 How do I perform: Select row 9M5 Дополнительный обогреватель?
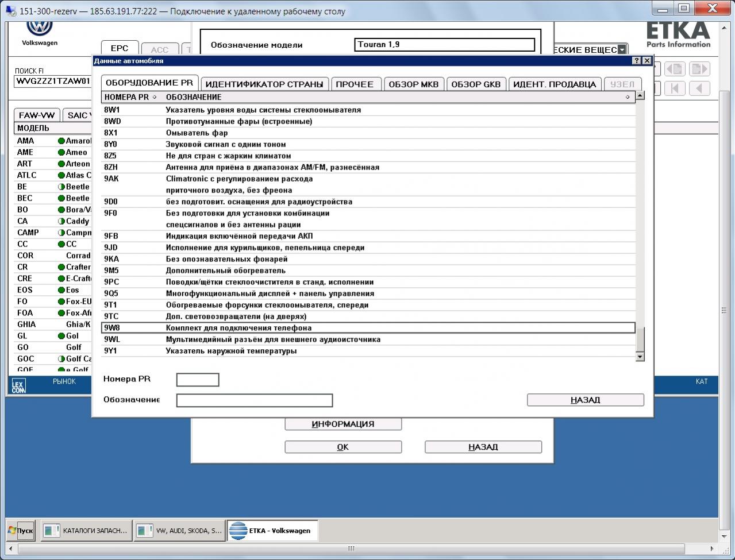click(368, 271)
